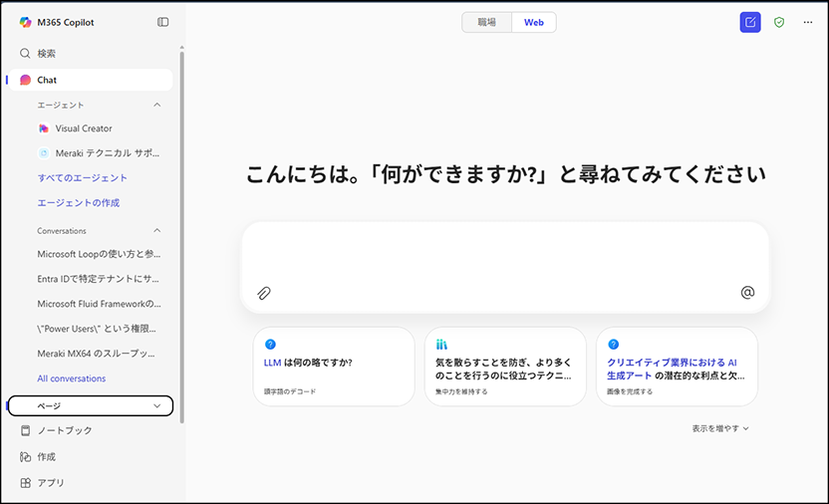Click the green shield protection icon

[779, 22]
